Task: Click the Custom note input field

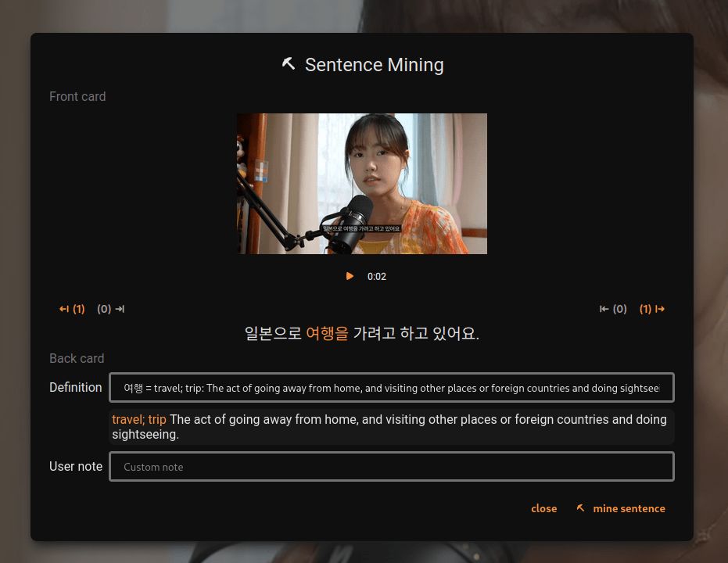Action: coord(391,466)
